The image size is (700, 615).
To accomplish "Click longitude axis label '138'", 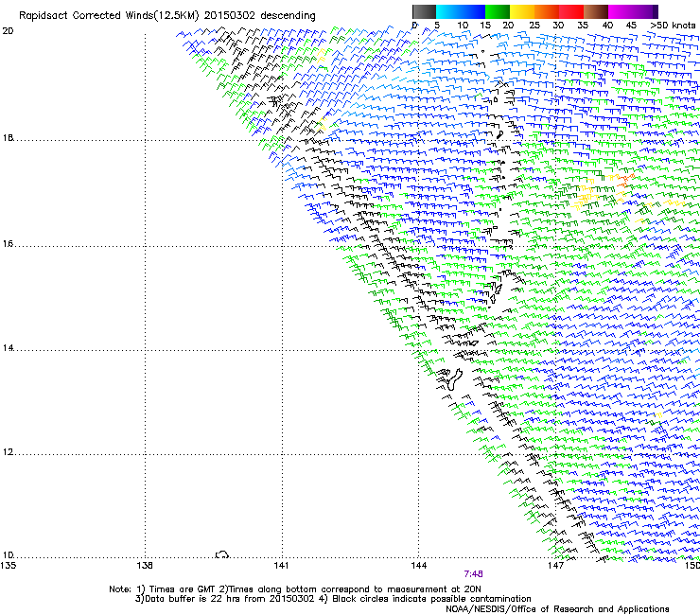I will coord(145,566).
